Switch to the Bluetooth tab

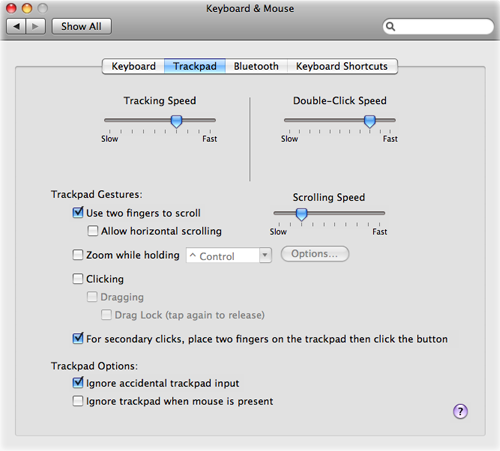256,66
